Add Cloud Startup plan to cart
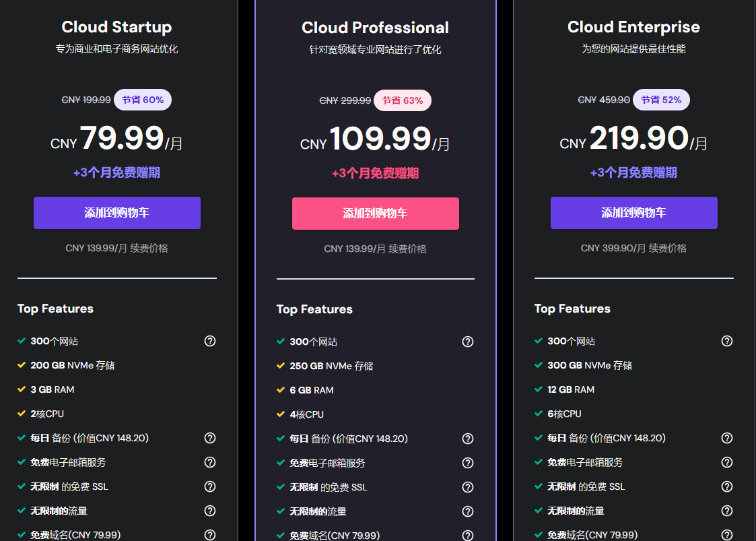The image size is (756, 541). tap(117, 213)
